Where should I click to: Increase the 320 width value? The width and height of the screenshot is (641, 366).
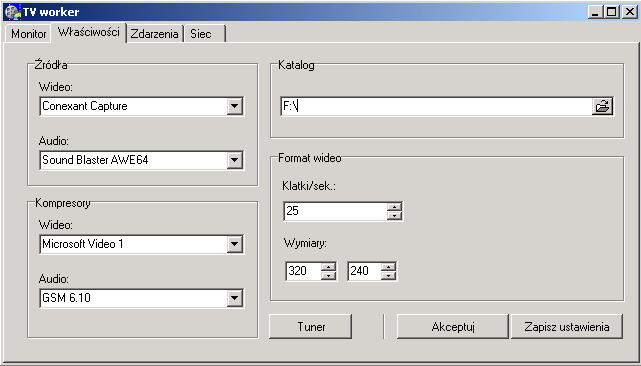click(328, 267)
